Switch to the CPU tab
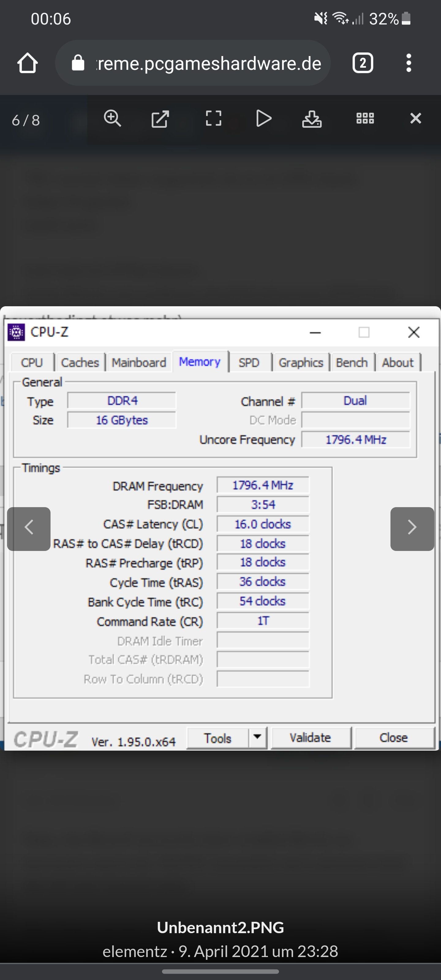Viewport: 441px width, 980px height. pos(32,362)
